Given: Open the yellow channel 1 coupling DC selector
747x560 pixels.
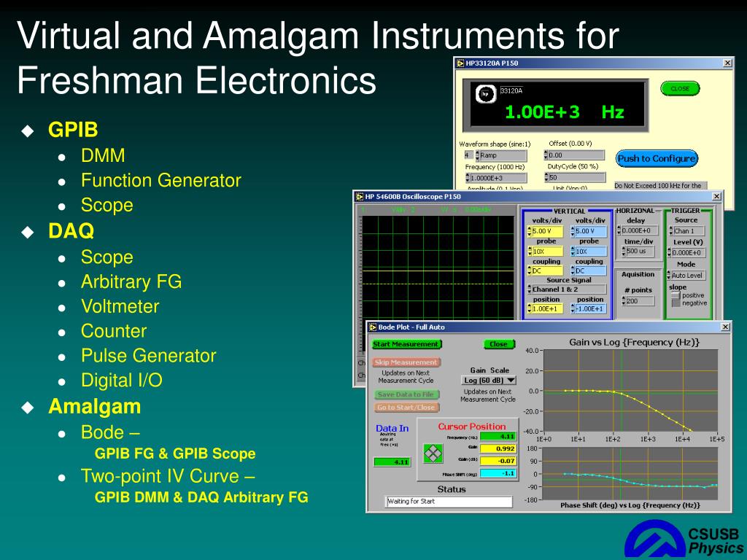Looking at the screenshot, I should (546, 271).
